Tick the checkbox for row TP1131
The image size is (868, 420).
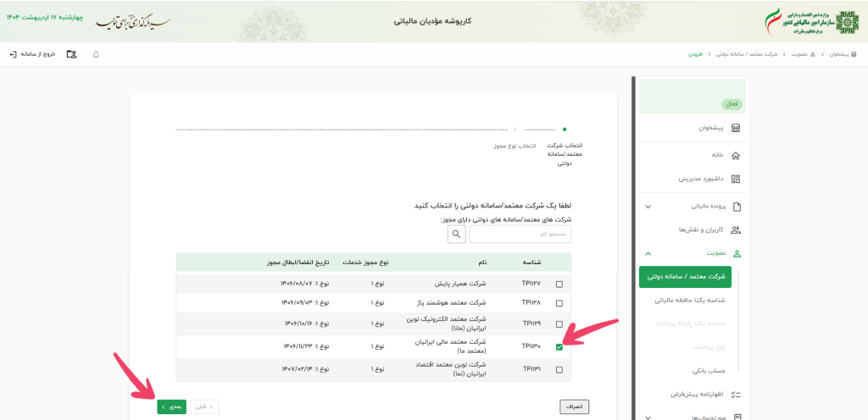(x=559, y=370)
